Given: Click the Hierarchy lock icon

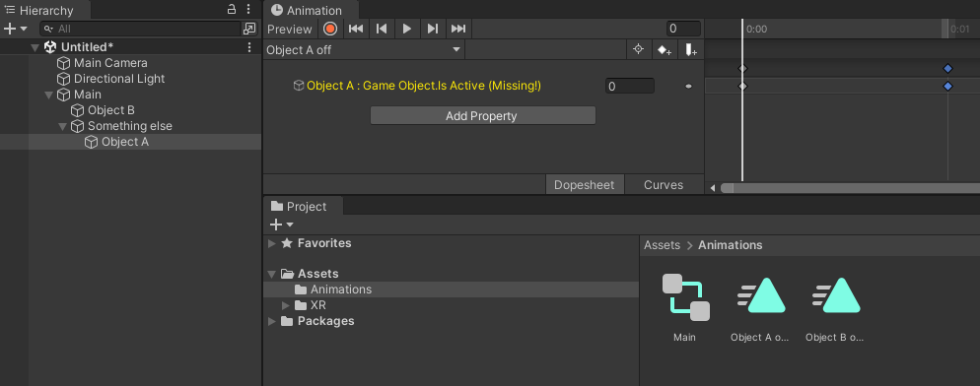Looking at the screenshot, I should tap(232, 10).
